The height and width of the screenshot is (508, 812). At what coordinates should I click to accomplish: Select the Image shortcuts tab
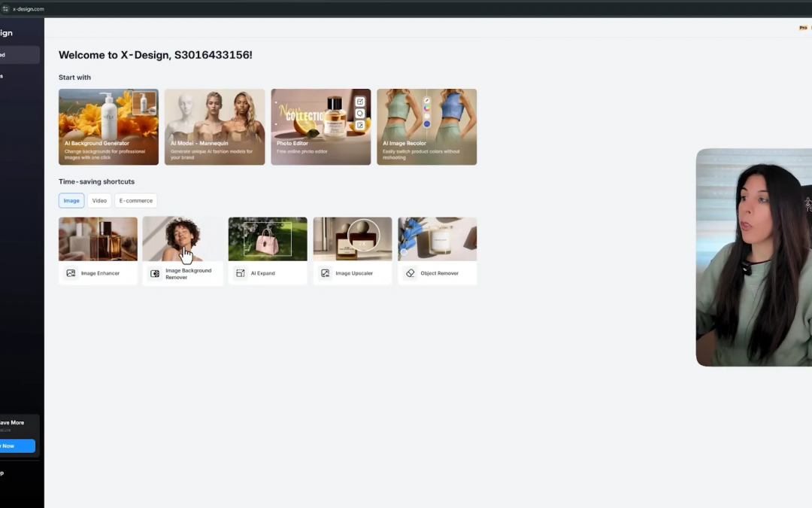coord(71,201)
